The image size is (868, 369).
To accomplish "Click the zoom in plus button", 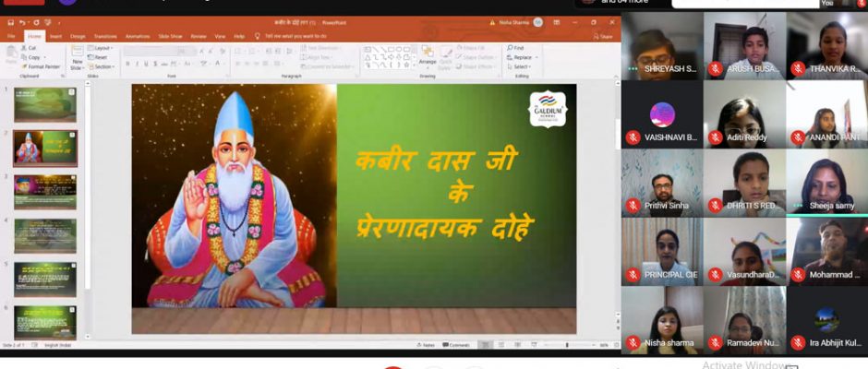I will click(593, 345).
